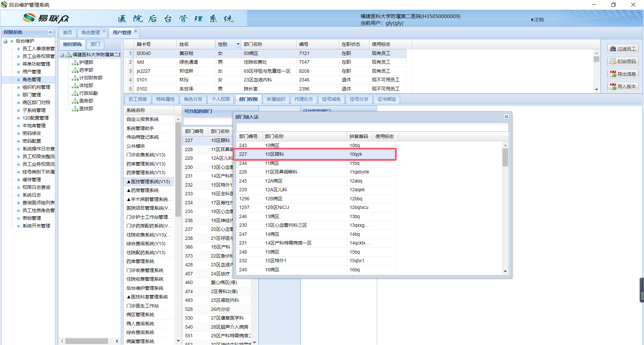Click the 过滤员工 binoculars button
The height and width of the screenshot is (345, 644).
pyautogui.click(x=623, y=49)
